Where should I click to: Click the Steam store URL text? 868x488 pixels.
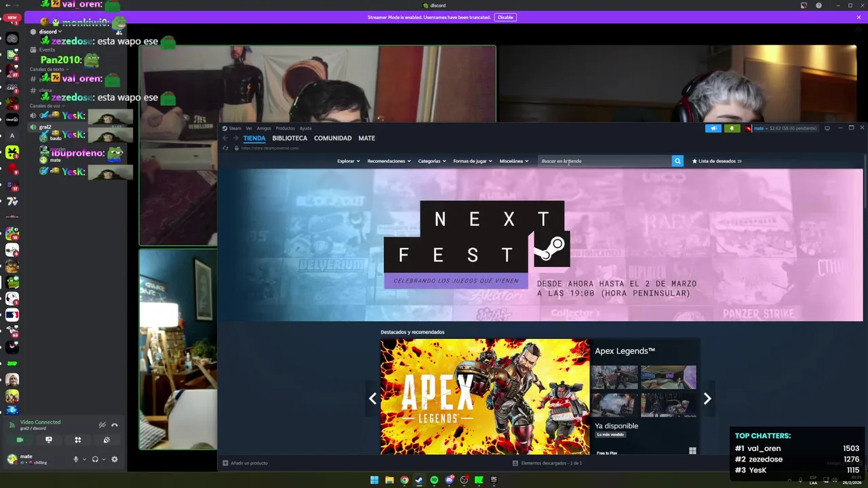coord(271,148)
